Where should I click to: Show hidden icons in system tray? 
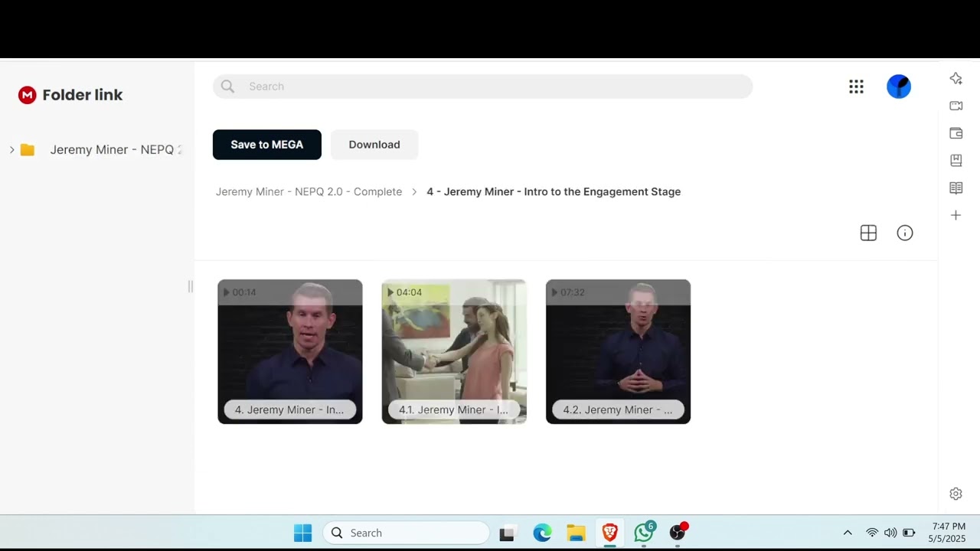(x=848, y=533)
